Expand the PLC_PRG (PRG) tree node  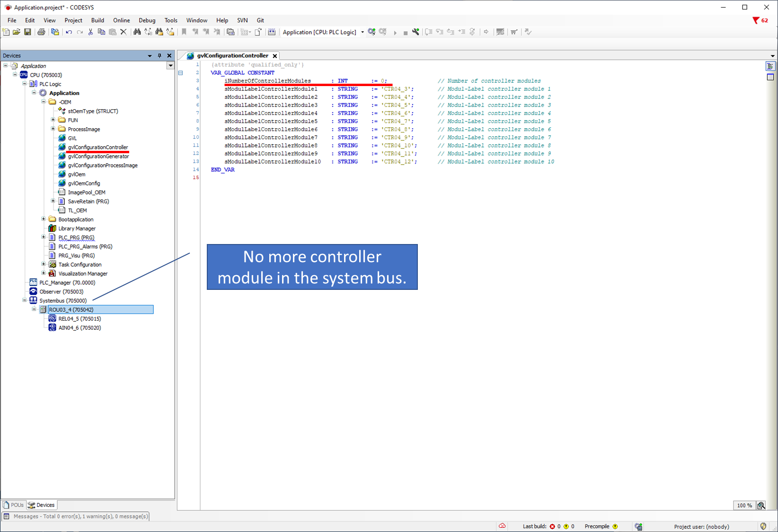coord(44,237)
